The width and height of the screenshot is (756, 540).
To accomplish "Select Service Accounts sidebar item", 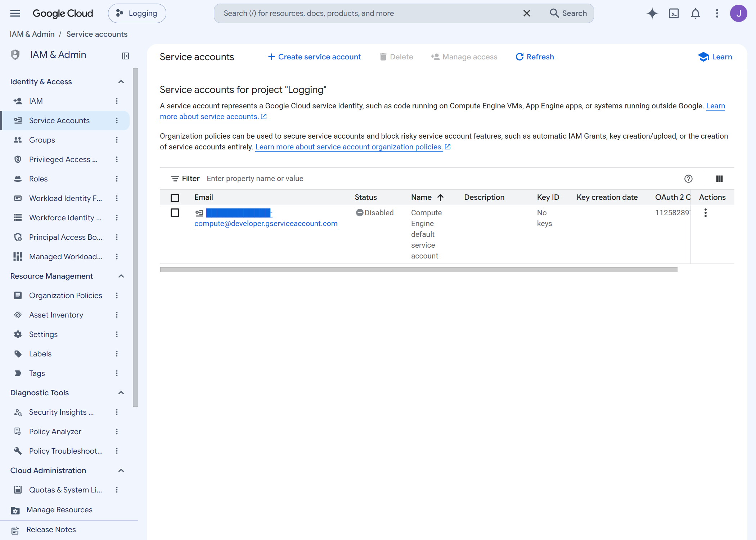I will (x=59, y=121).
